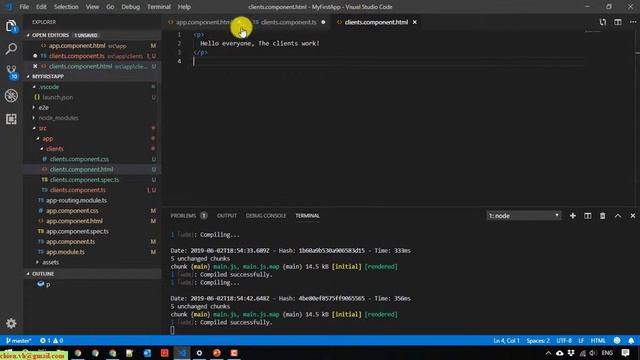Viewport: 640px width, 360px height.
Task: Click the Open Changes icon in editor toolbar
Action: (x=602, y=22)
